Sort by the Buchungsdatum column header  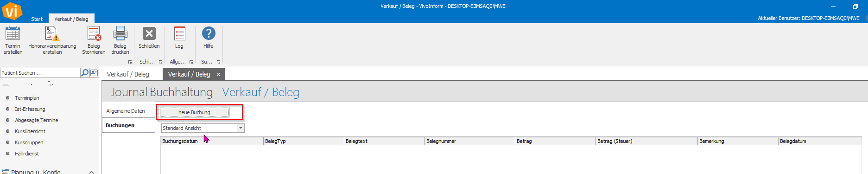click(212, 141)
